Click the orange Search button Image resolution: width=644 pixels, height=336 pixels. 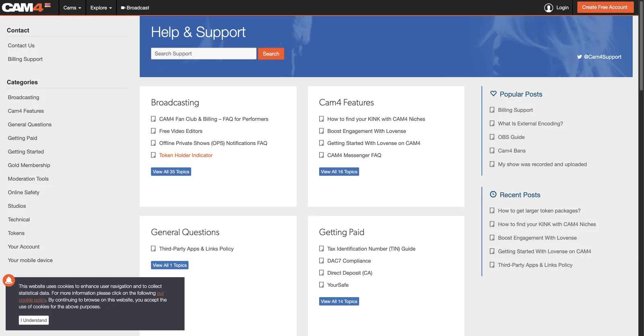coord(271,54)
